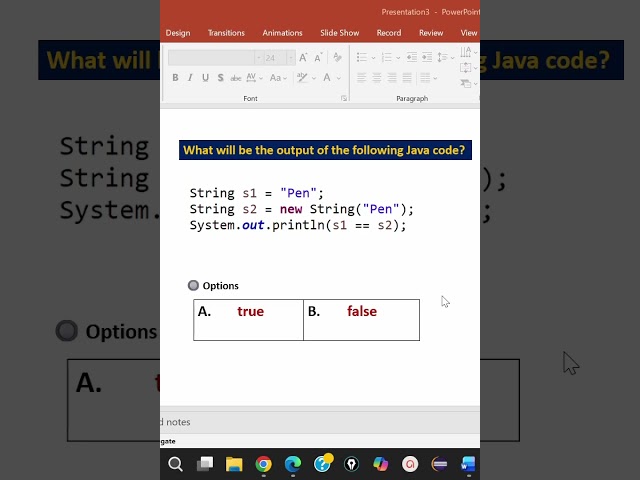Open the Transitions tab
This screenshot has height=480, width=640.
pos(226,33)
